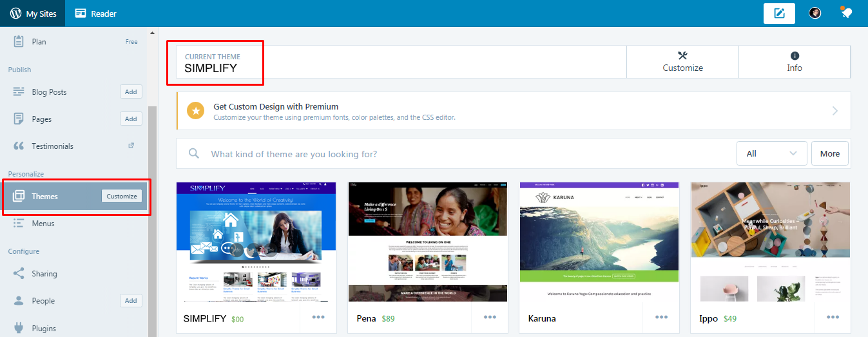868x337 pixels.
Task: Open the Reader icon in top bar
Action: coord(81,13)
